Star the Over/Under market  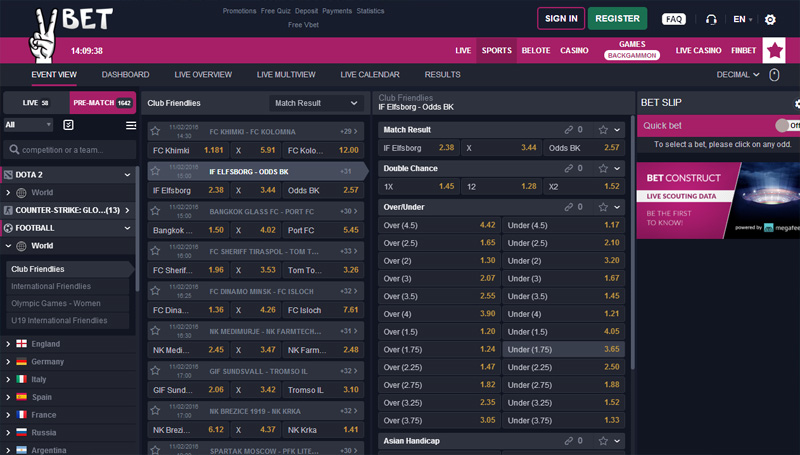point(603,207)
